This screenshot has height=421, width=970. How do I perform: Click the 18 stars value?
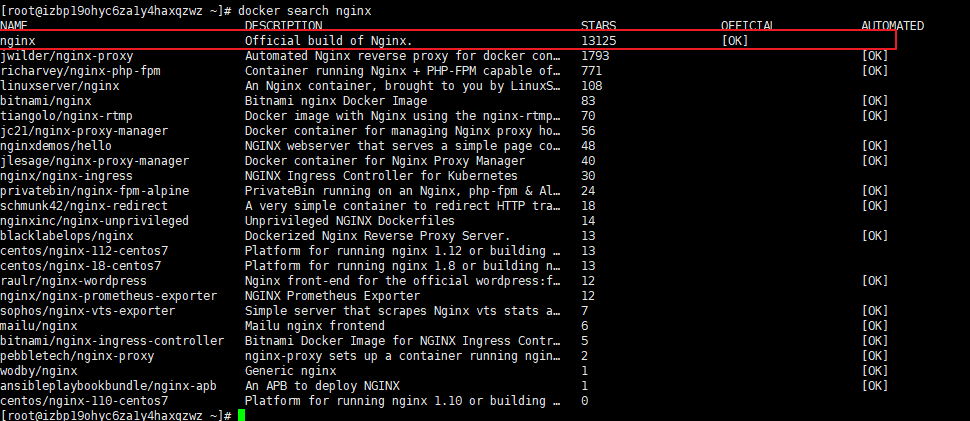click(588, 206)
